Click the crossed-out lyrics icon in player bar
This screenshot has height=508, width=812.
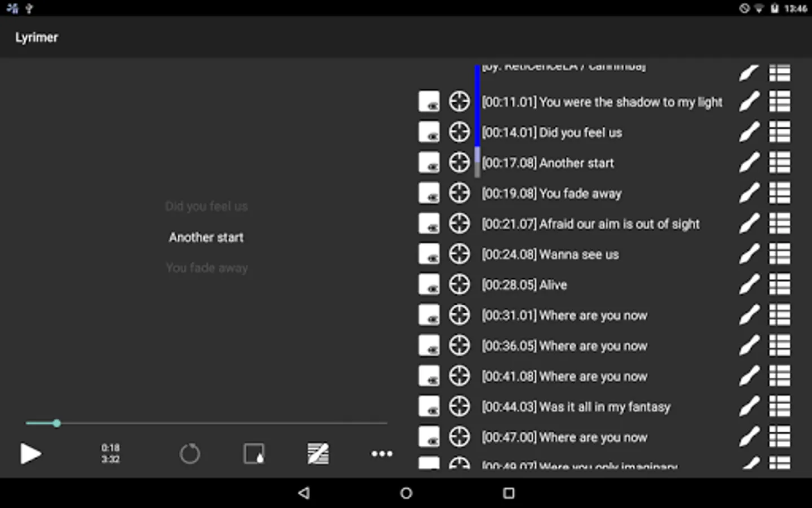click(x=318, y=454)
